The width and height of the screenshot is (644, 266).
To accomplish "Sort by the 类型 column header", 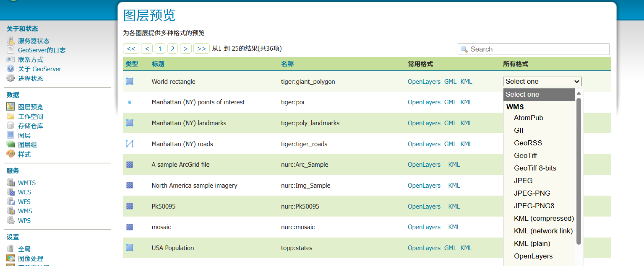I will (132, 64).
